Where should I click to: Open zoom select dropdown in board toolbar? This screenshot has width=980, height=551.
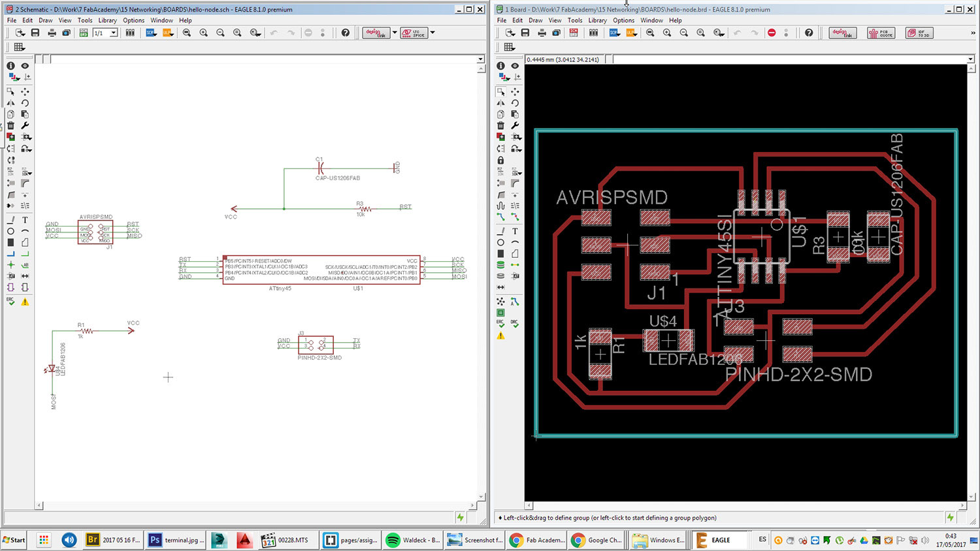(719, 33)
